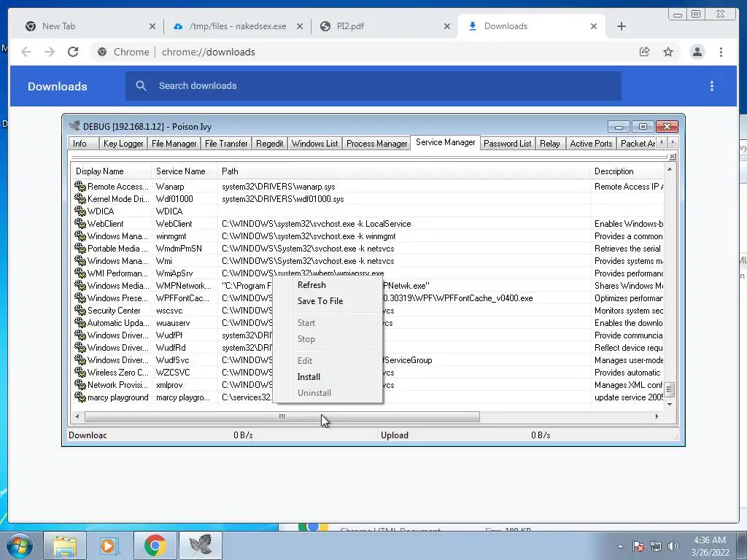This screenshot has height=560, width=747.
Task: Switch to the Key Logger tab
Action: (x=123, y=144)
